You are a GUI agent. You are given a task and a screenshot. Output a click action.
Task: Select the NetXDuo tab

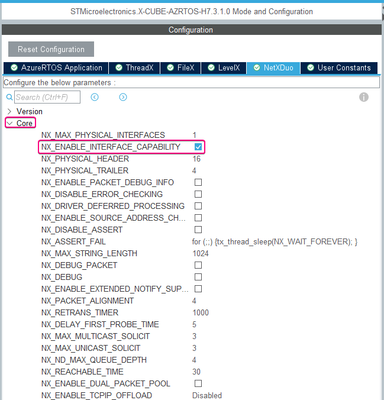click(x=273, y=68)
